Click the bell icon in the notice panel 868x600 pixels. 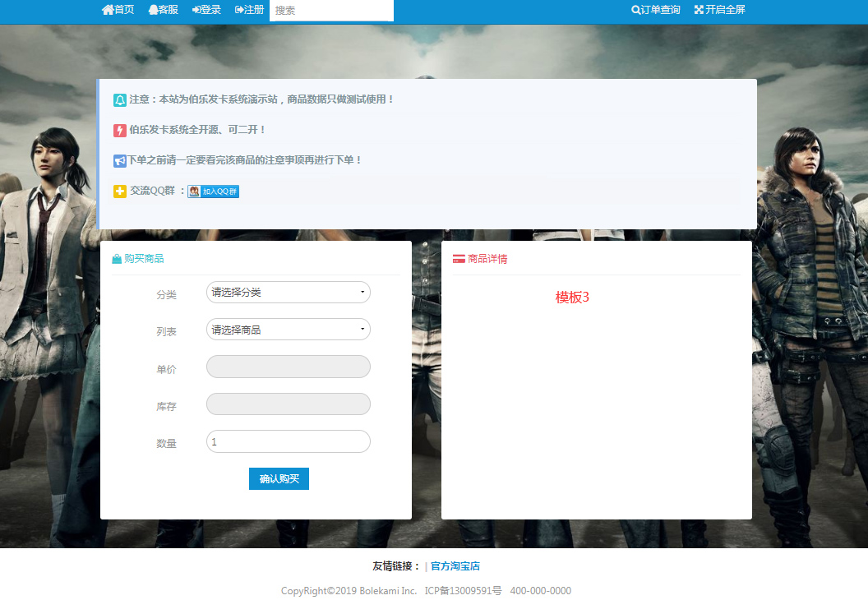point(120,99)
